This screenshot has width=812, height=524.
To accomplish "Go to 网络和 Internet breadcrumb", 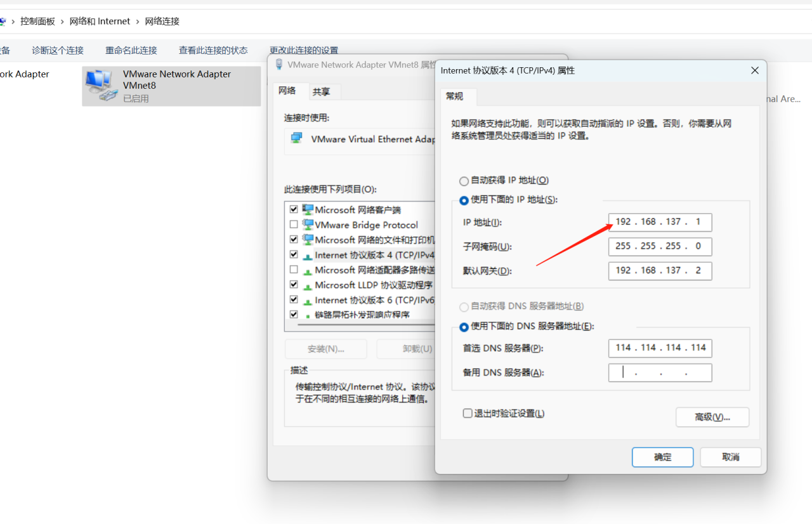I will [100, 22].
